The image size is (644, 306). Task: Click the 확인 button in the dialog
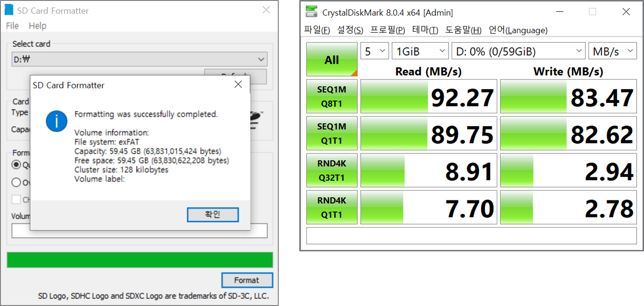(213, 214)
